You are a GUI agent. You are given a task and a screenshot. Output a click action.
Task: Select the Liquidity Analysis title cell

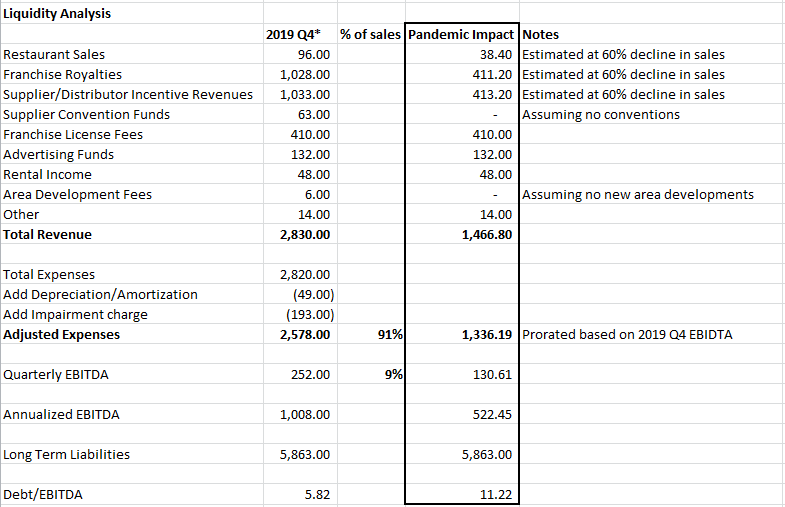click(x=132, y=14)
